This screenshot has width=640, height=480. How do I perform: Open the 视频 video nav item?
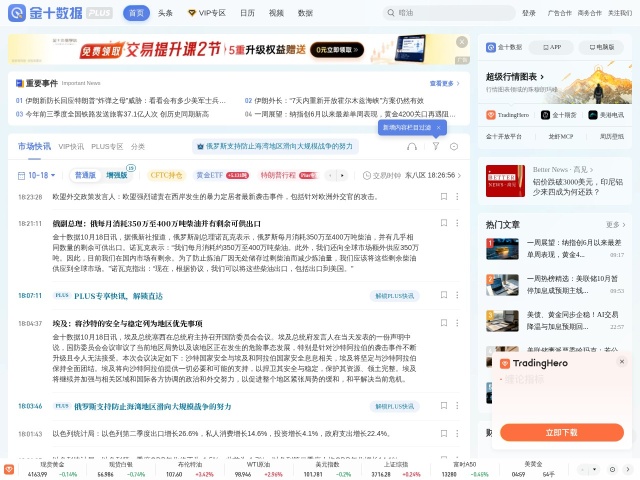(276, 13)
